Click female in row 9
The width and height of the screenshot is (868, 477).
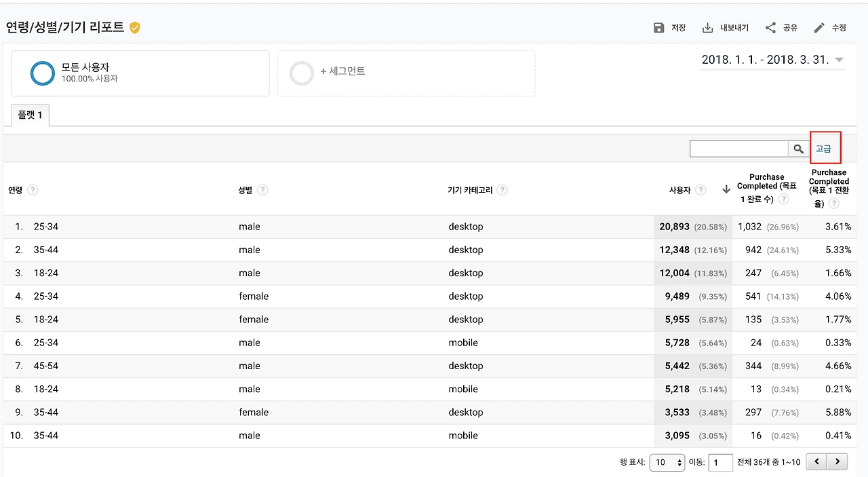click(254, 412)
